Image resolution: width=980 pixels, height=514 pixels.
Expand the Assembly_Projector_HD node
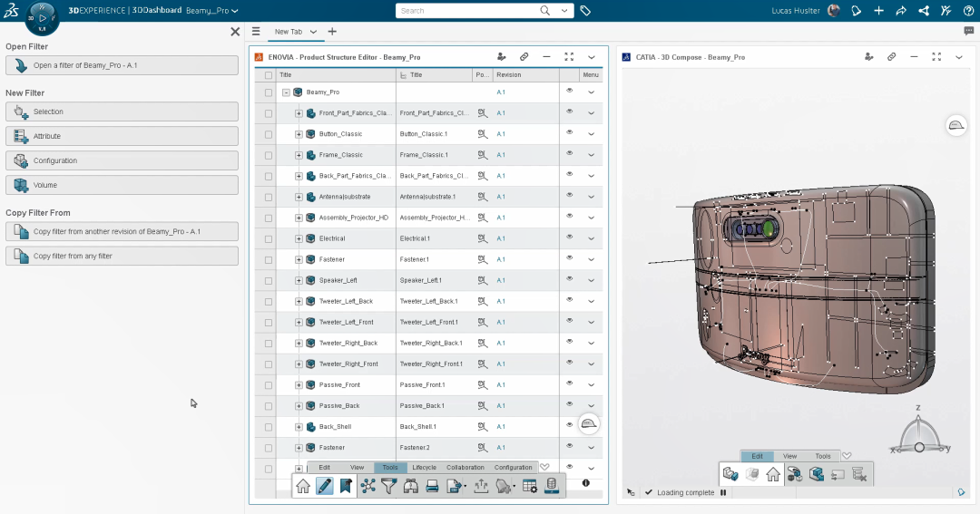tap(299, 218)
